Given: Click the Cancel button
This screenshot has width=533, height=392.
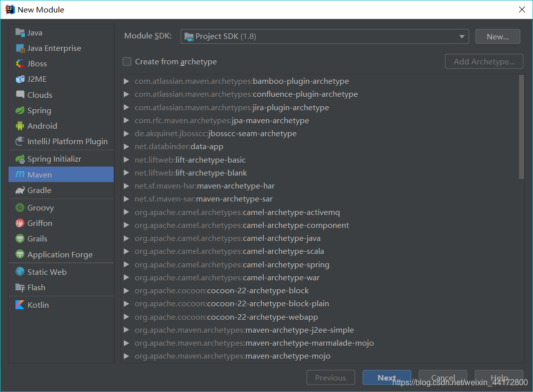Looking at the screenshot, I should pos(443,378).
